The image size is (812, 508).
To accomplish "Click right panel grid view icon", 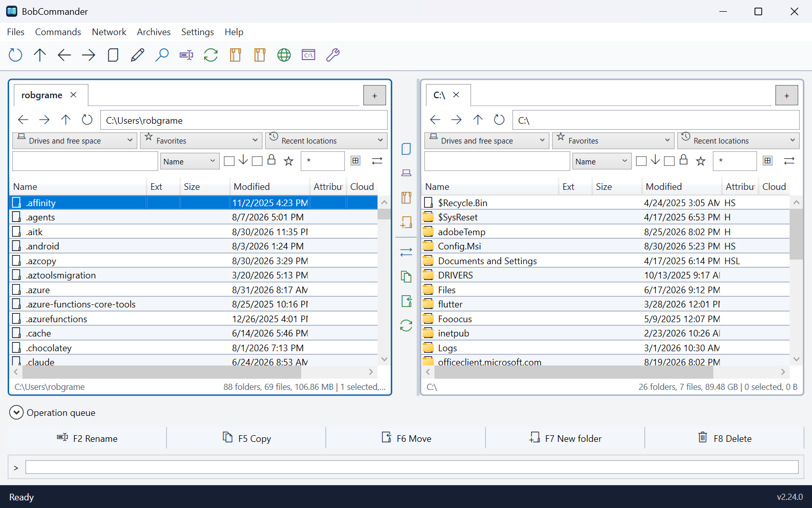I will pos(768,161).
